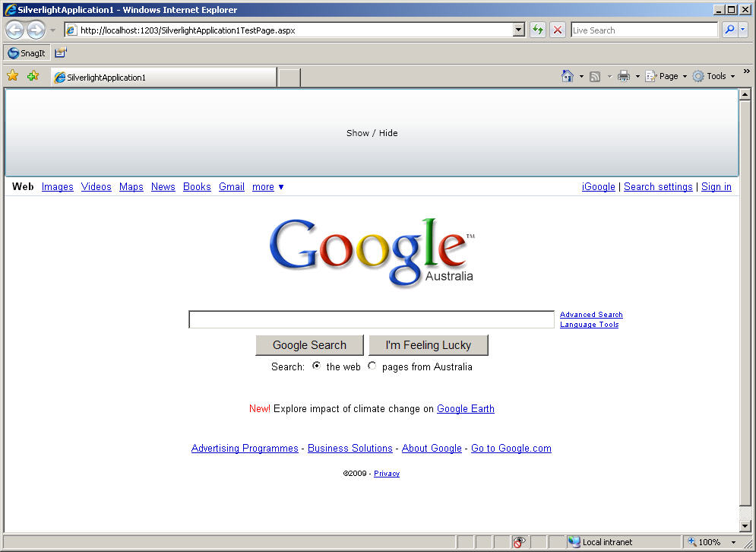Click inside the Live Search box
This screenshot has width=756, height=552.
(644, 30)
